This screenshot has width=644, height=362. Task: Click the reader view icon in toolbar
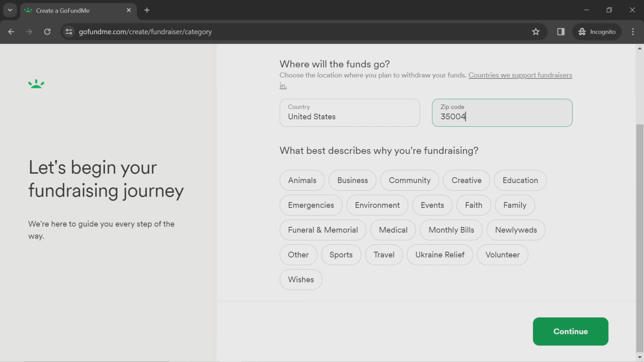[560, 31]
